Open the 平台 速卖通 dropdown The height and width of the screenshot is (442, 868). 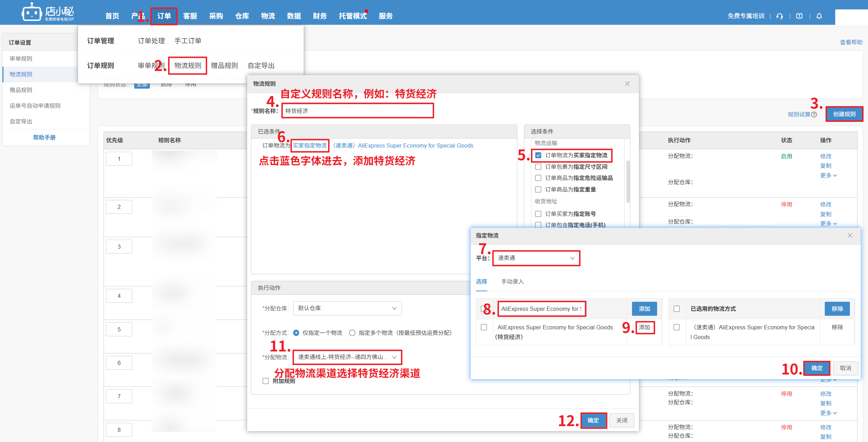coord(536,258)
